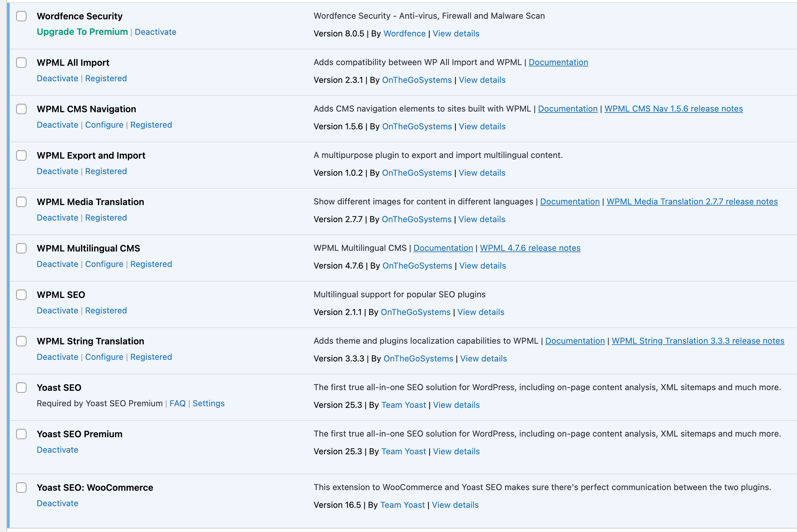This screenshot has width=797, height=532.
Task: View details for WPML String Translation
Action: point(484,359)
